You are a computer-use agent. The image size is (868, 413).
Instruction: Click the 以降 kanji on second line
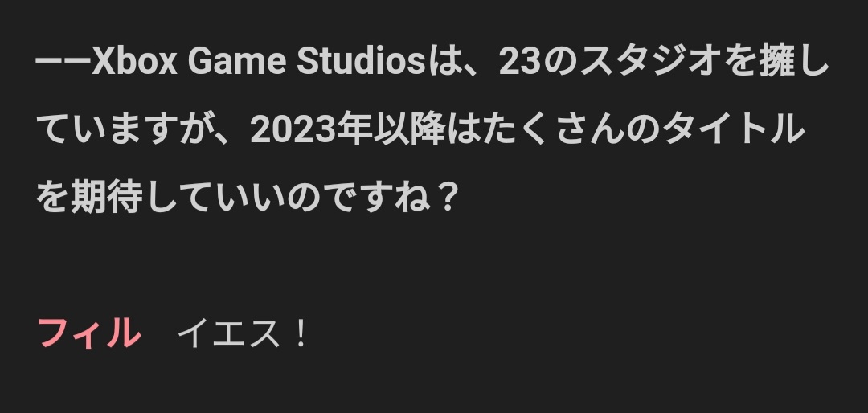(x=409, y=129)
